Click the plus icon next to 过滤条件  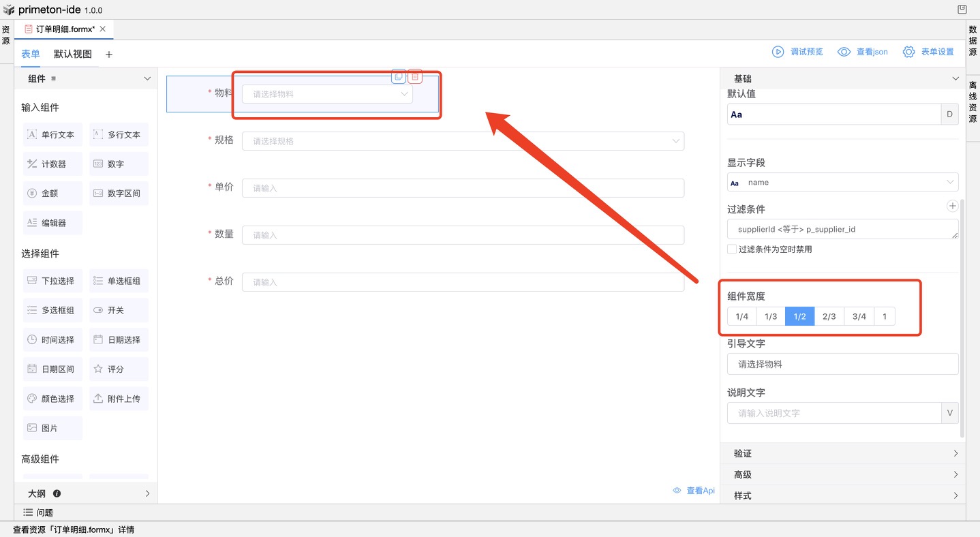(x=953, y=206)
